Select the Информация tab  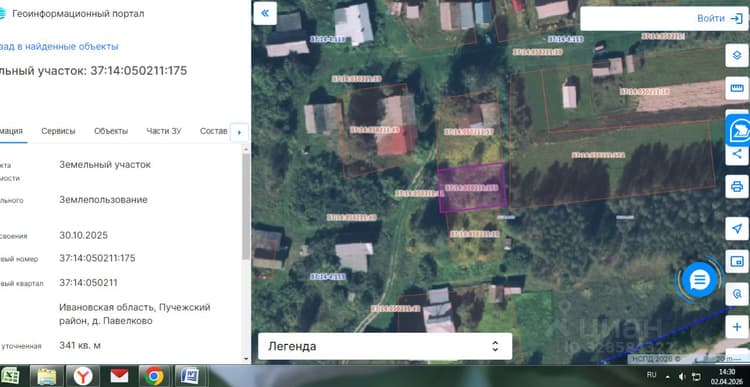11,131
